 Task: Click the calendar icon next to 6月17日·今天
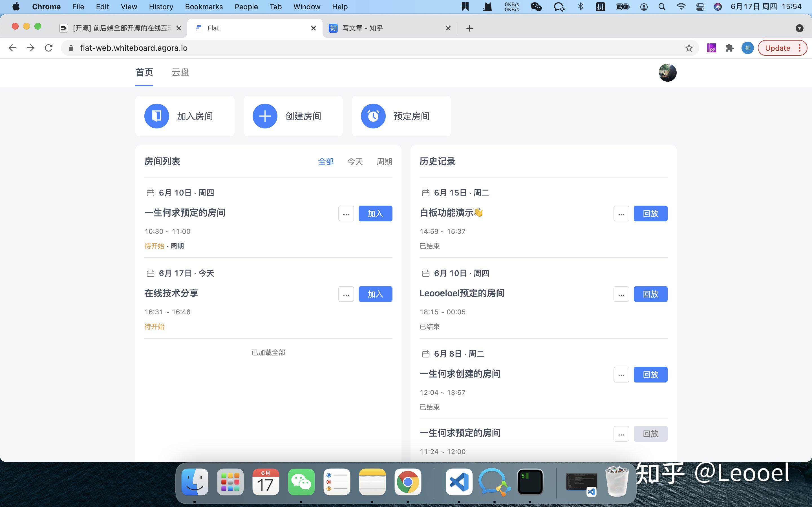tap(150, 273)
